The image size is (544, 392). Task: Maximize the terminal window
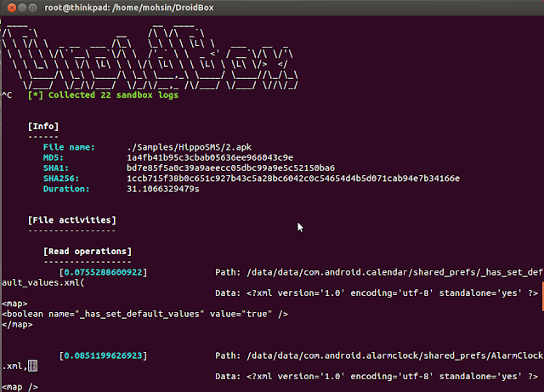click(33, 8)
